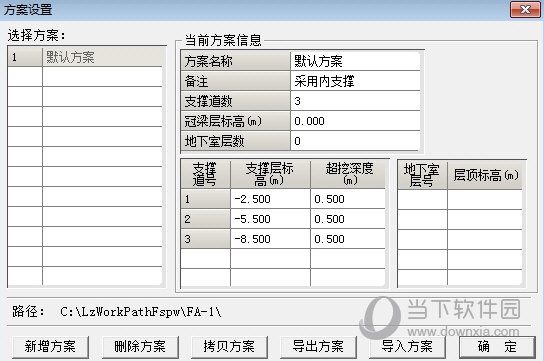
Task: Click the 支撑层标高(m) column header
Action: coord(270,174)
